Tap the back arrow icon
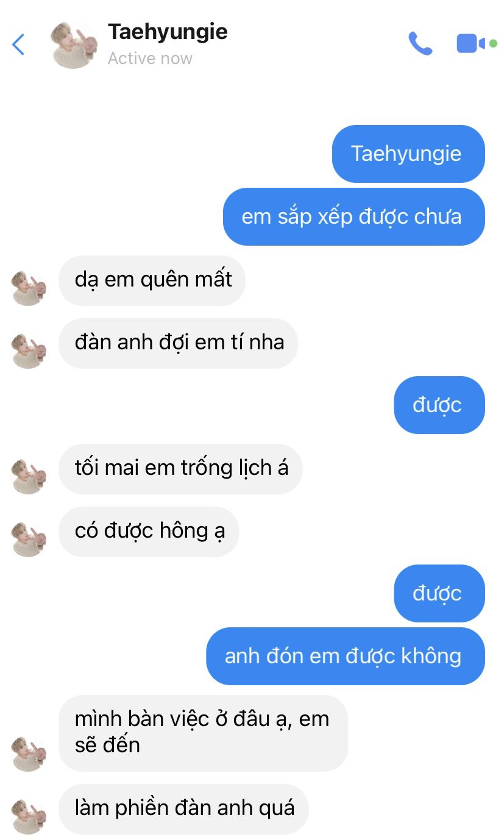 18,45
